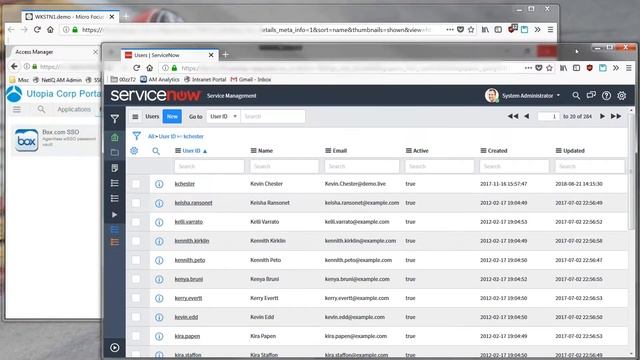Viewport: 640px width, 360px height.
Task: Go to the first page of users
Action: [513, 116]
